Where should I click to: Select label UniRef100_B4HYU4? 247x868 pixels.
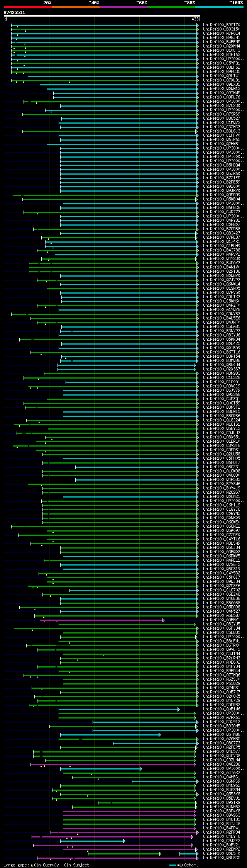coord(222,666)
